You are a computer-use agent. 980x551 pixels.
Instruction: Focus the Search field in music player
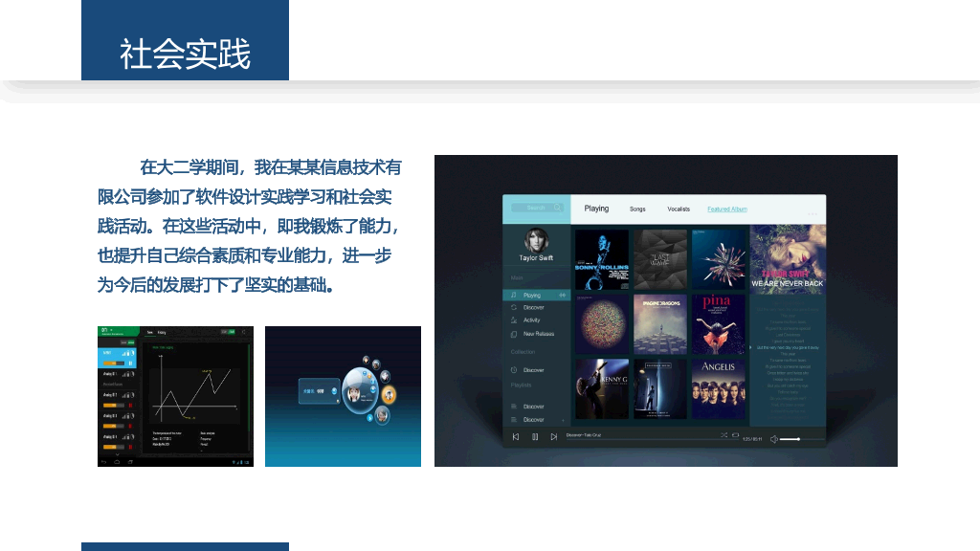[x=538, y=208]
